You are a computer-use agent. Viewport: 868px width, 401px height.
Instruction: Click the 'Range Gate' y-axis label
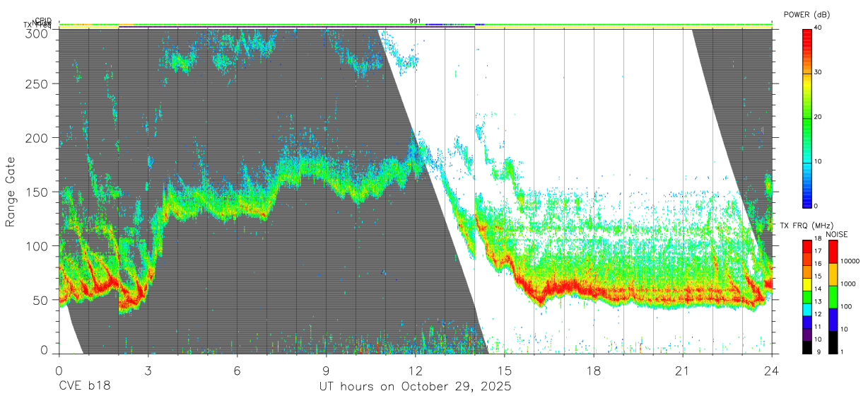[x=11, y=192]
